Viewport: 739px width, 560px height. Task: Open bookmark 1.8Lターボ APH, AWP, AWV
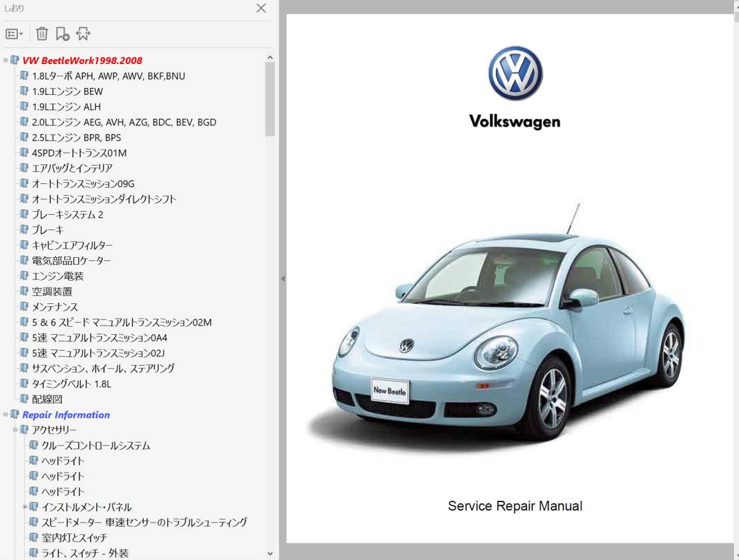[x=108, y=76]
